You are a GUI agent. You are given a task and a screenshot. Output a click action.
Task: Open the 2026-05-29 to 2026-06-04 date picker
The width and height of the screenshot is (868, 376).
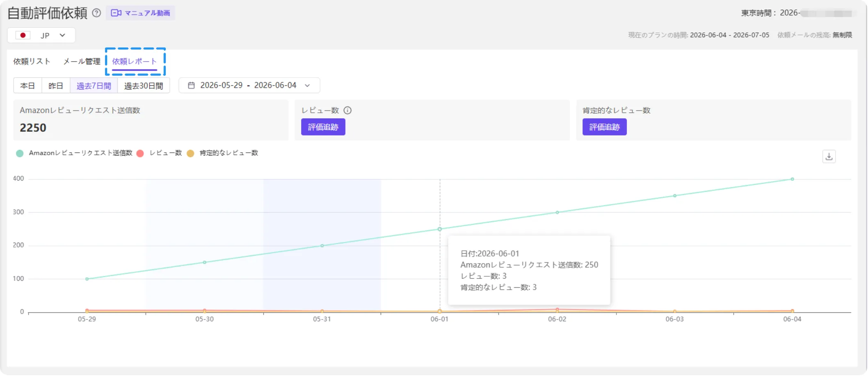coord(249,85)
